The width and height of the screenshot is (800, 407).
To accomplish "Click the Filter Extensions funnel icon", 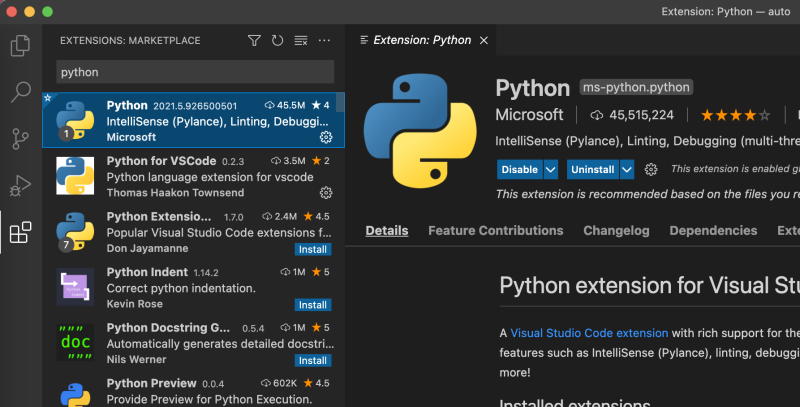I will 254,40.
